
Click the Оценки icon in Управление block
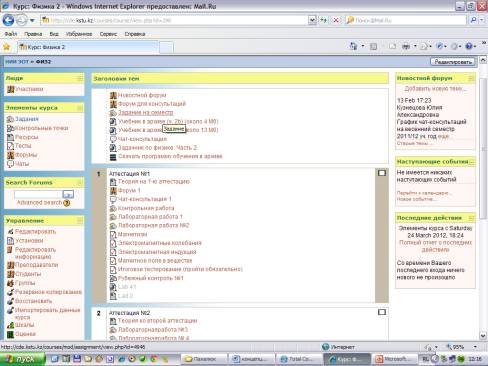11,334
